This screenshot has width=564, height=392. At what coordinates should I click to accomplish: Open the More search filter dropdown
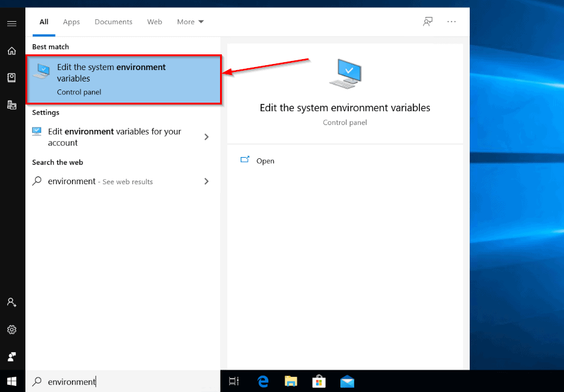coord(190,22)
